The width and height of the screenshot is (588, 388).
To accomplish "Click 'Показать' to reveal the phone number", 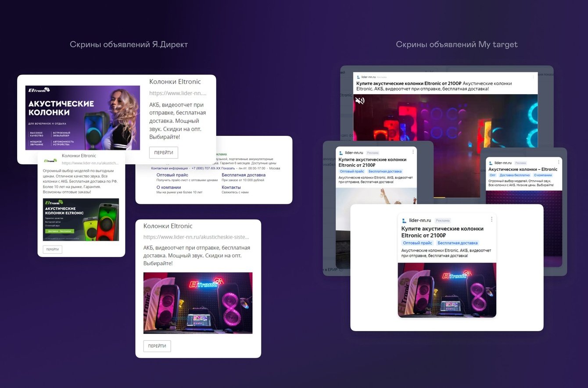I will 228,168.
